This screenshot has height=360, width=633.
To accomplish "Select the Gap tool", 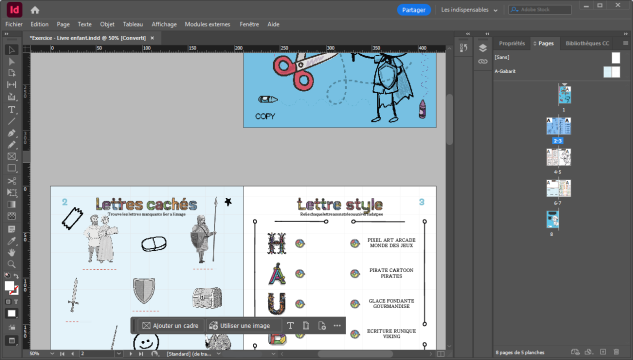I will 12,85.
